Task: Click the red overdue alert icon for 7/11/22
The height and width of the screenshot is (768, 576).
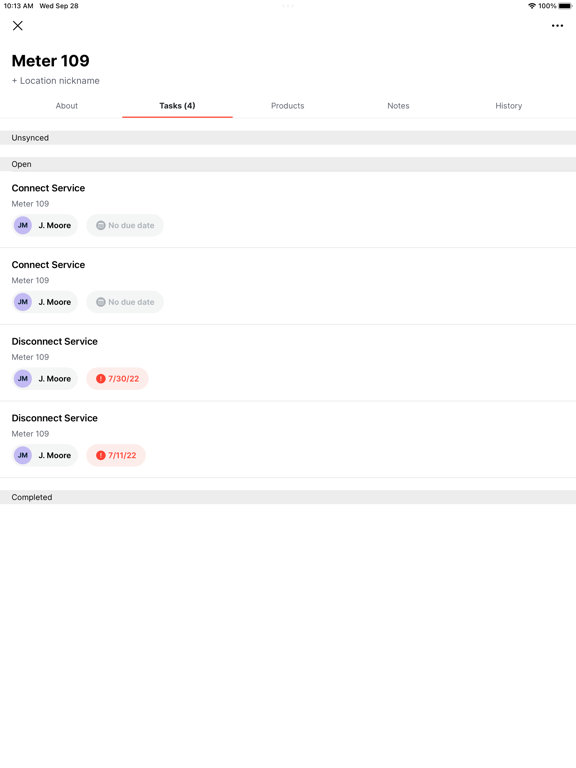Action: pos(101,456)
